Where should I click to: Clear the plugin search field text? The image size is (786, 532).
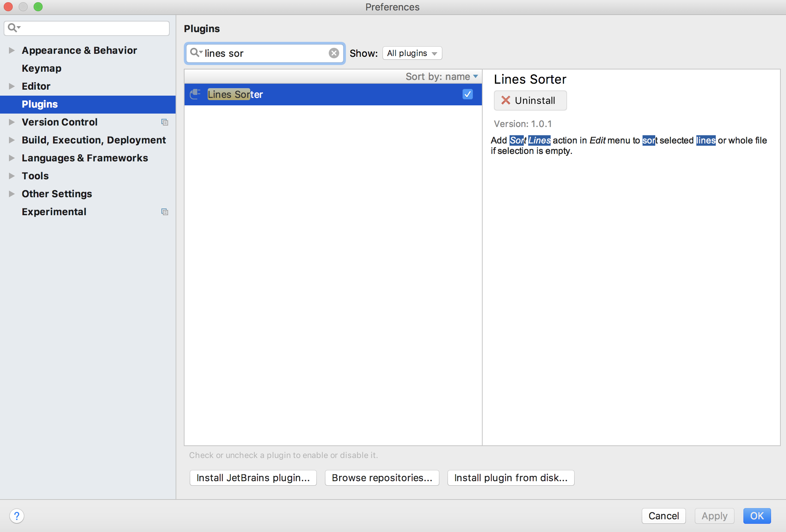click(334, 53)
